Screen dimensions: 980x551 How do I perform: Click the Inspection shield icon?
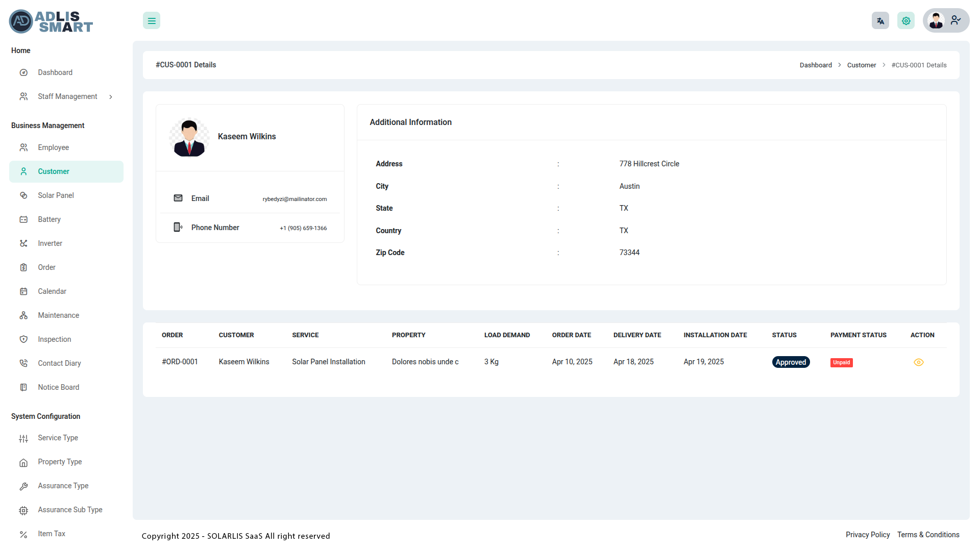tap(23, 339)
